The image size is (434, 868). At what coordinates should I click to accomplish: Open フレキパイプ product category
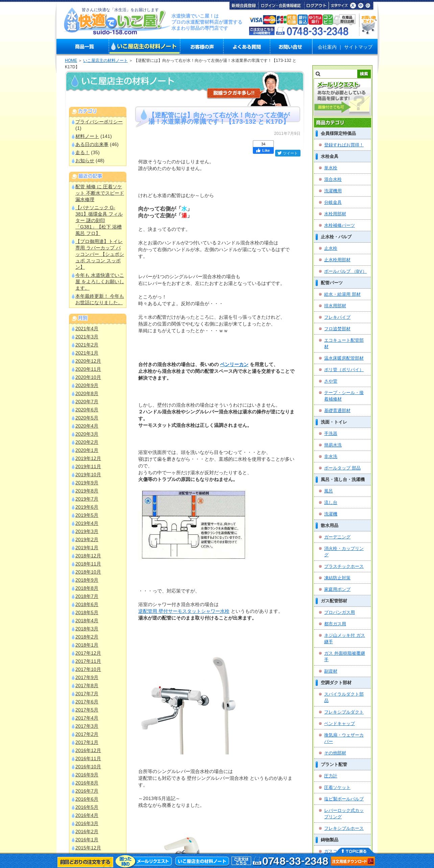[x=337, y=317]
